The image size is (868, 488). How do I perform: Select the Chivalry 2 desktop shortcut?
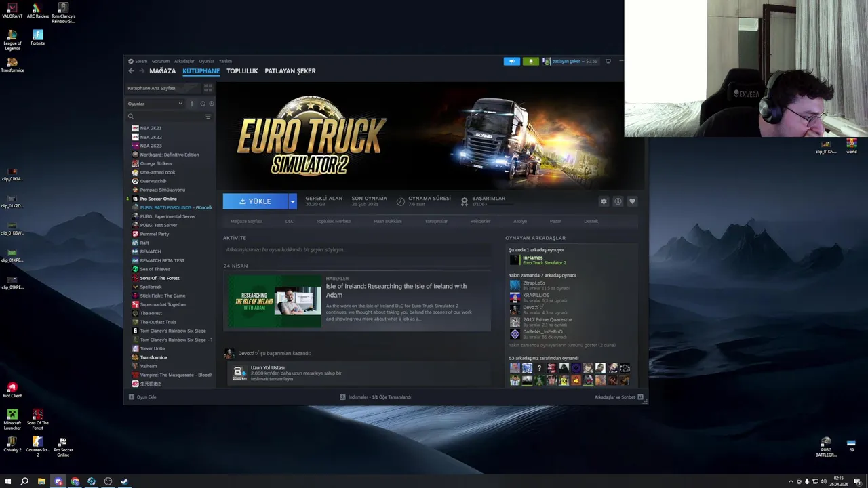click(12, 445)
